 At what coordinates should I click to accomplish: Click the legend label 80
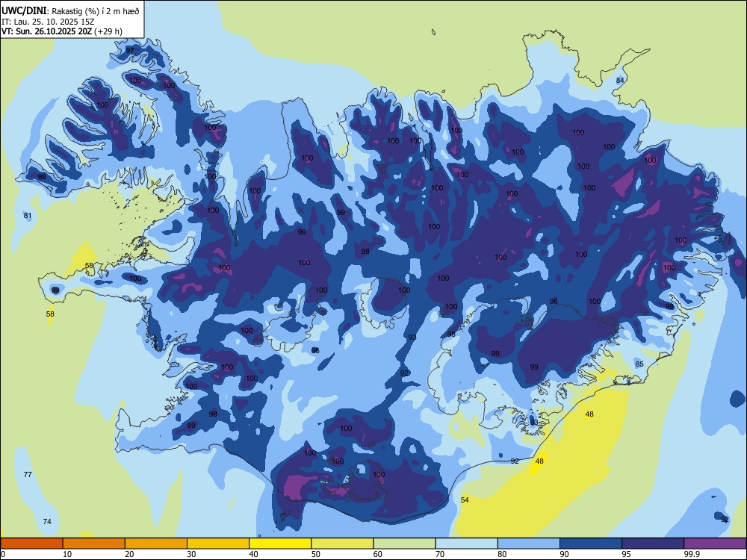[x=502, y=554]
